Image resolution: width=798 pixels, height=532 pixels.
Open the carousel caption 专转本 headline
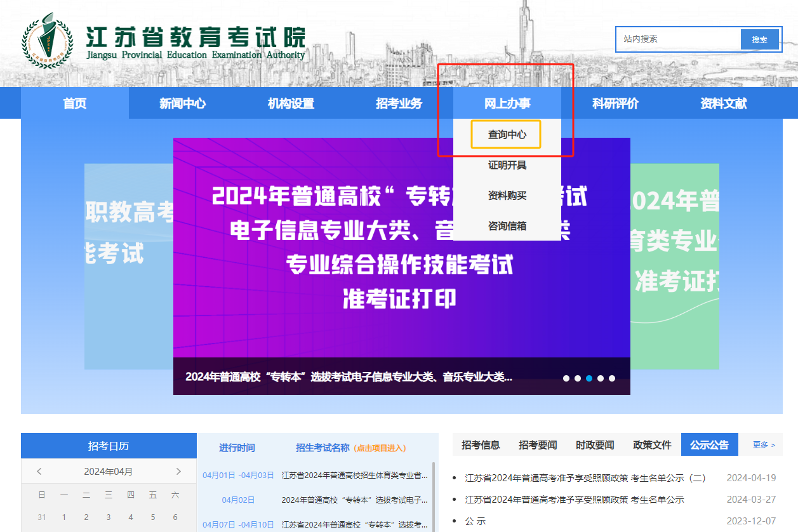349,376
